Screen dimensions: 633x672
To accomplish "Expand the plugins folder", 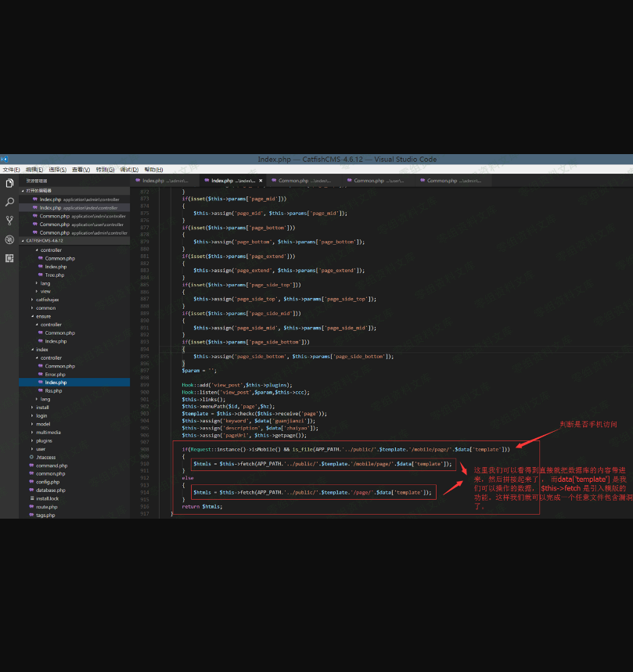I will click(44, 440).
